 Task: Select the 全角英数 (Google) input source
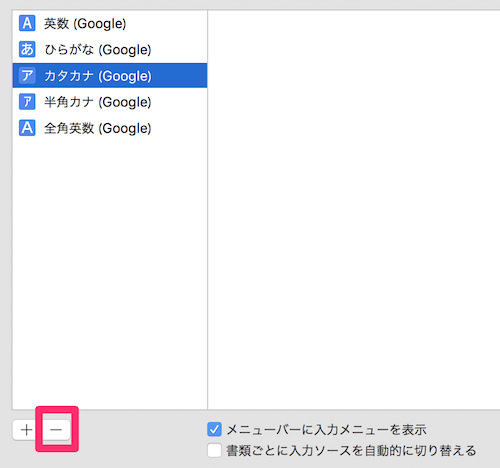110,128
